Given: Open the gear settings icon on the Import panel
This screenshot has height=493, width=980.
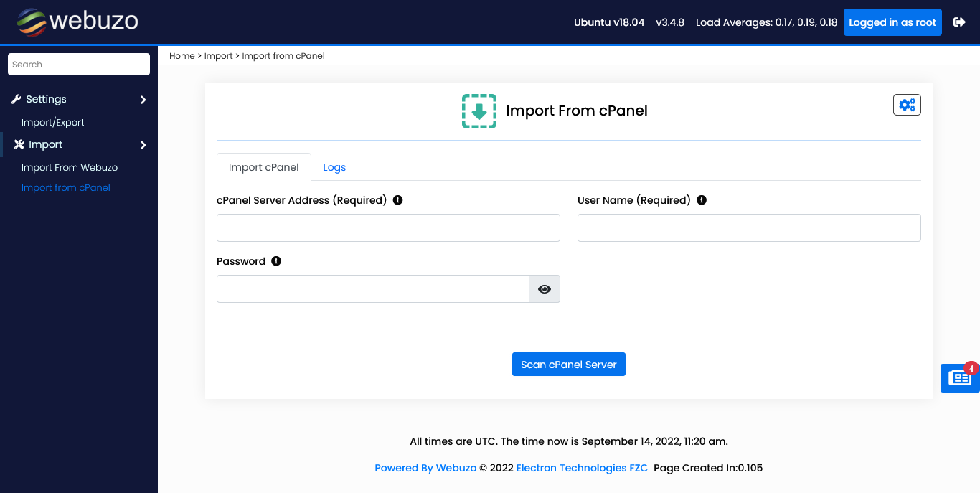Looking at the screenshot, I should point(906,104).
